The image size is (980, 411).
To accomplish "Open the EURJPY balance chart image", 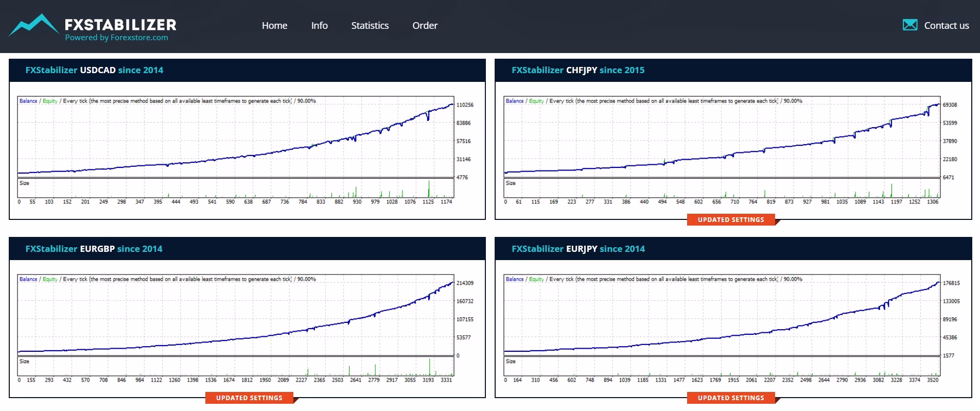I will pyautogui.click(x=732, y=329).
